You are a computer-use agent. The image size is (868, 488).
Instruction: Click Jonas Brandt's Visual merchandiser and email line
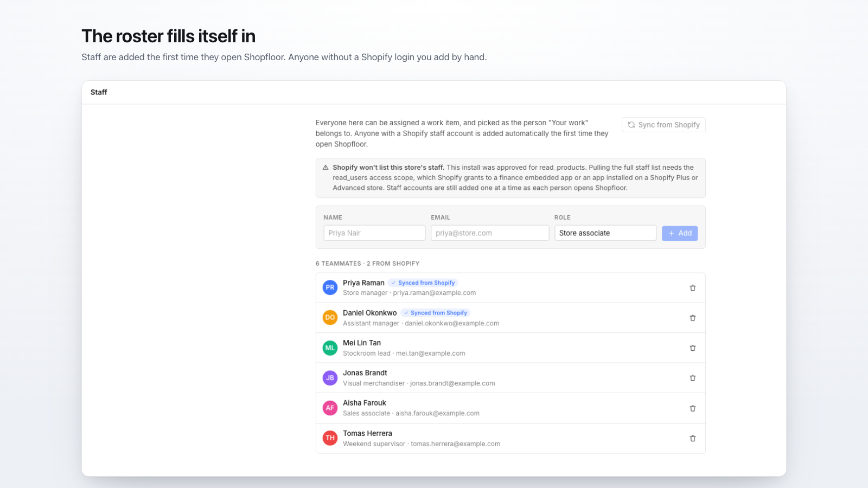coord(419,383)
